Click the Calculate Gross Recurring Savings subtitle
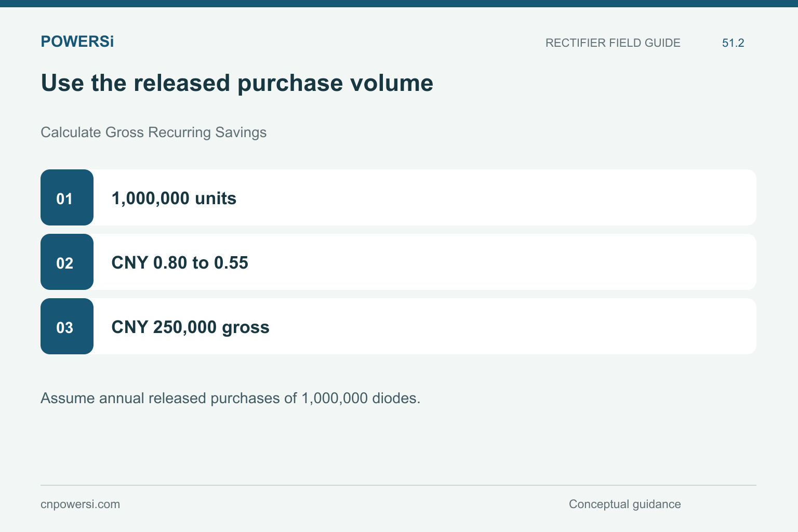 (153, 132)
